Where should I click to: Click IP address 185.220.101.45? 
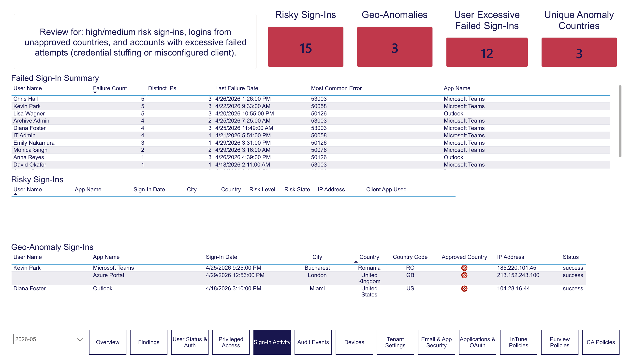pyautogui.click(x=516, y=268)
